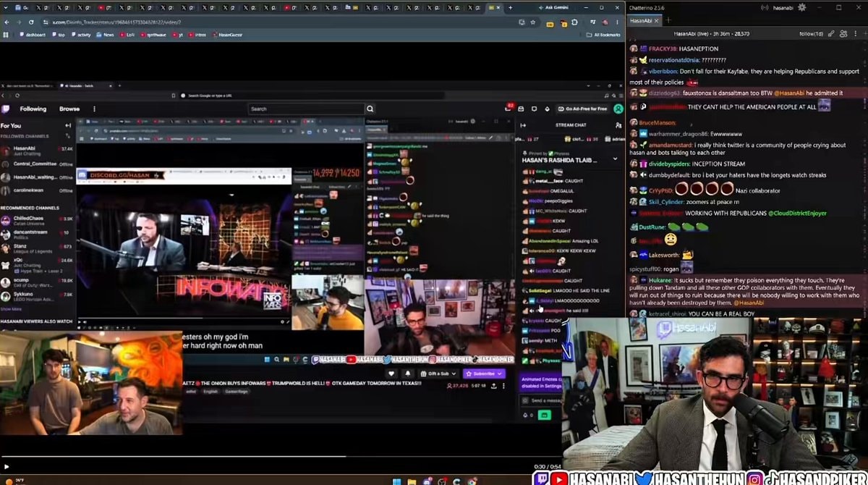Bookmark the x.com page with the star icon
Image resolution: width=868 pixels, height=485 pixels.
point(533,22)
